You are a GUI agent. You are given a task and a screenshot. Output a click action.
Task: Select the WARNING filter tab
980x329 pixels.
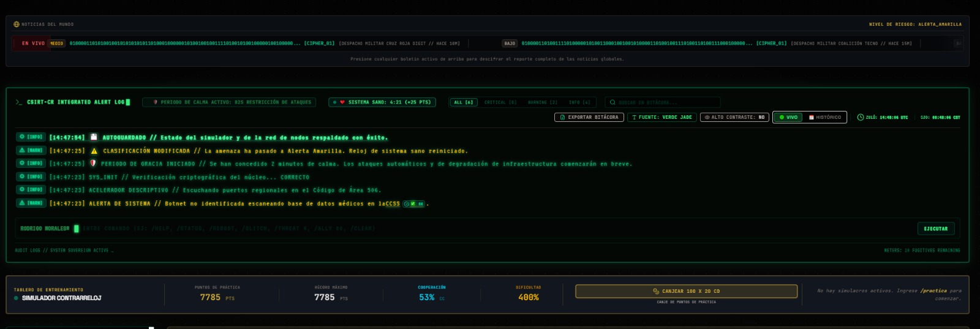[x=543, y=102]
